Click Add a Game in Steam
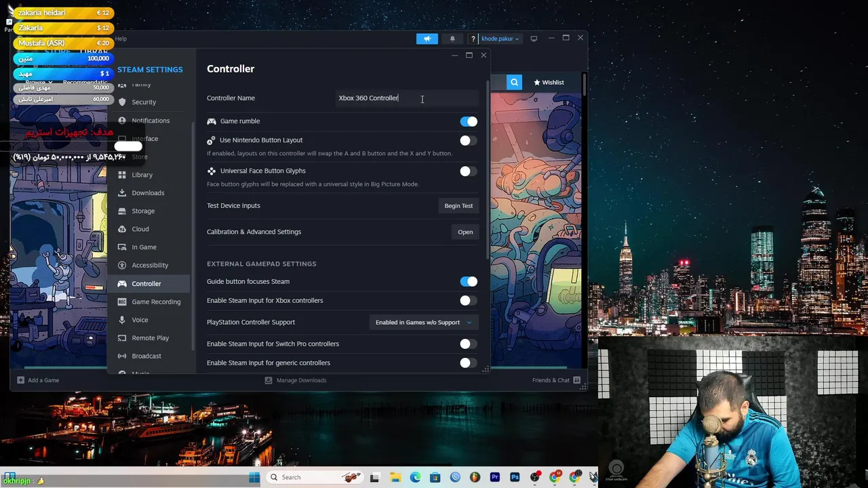Image resolution: width=868 pixels, height=488 pixels. 38,380
